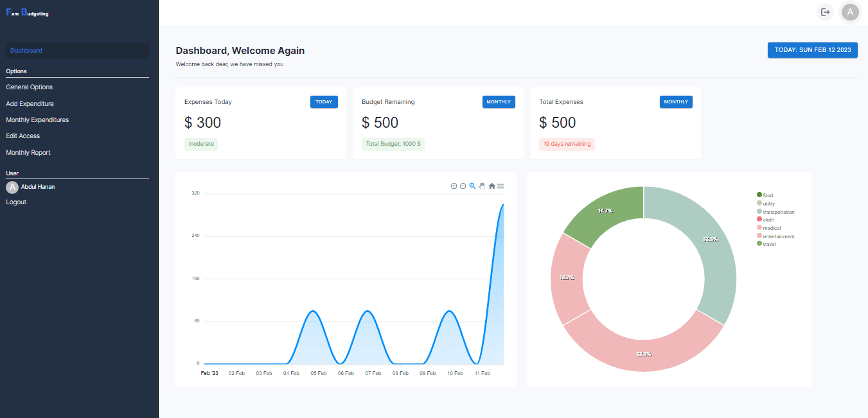Click the Monthly button on Budget Remaining
The height and width of the screenshot is (418, 868).
[499, 102]
